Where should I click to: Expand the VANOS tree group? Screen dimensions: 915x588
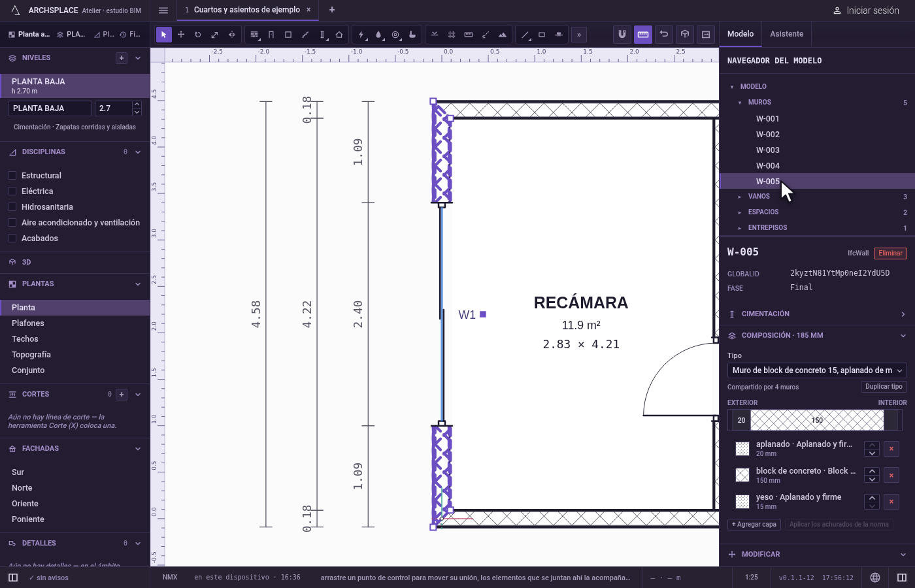coord(740,197)
